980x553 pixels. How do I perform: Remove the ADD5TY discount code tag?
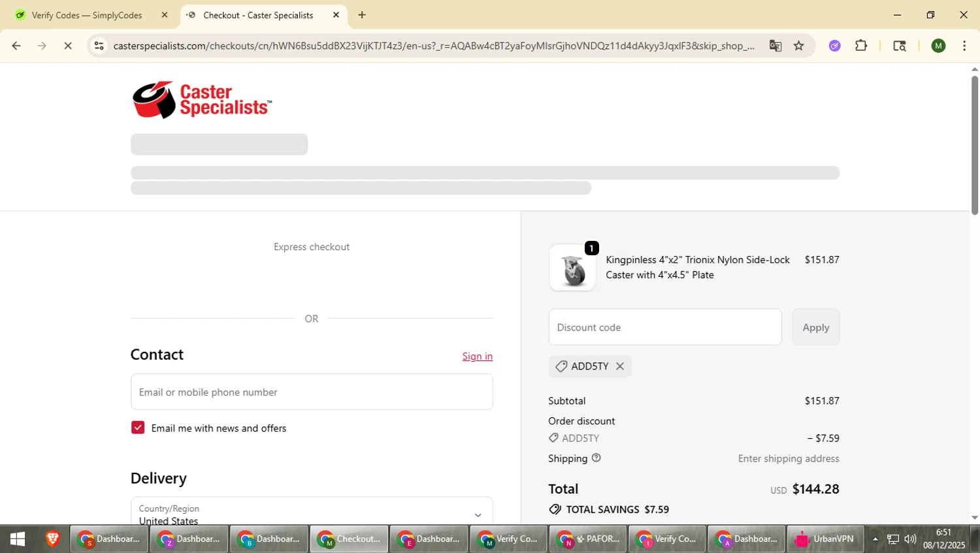(620, 366)
